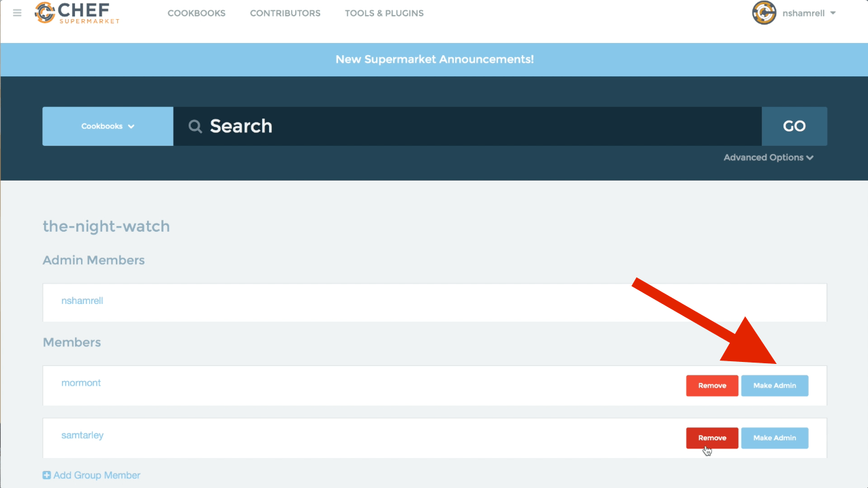Click into the Search input field

tap(477, 126)
